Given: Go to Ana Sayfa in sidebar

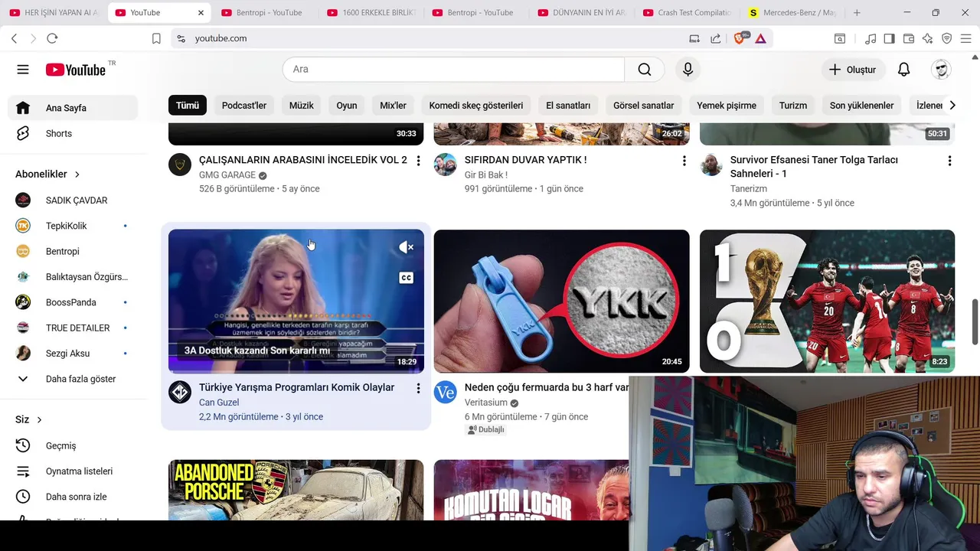Looking at the screenshot, I should [73, 108].
